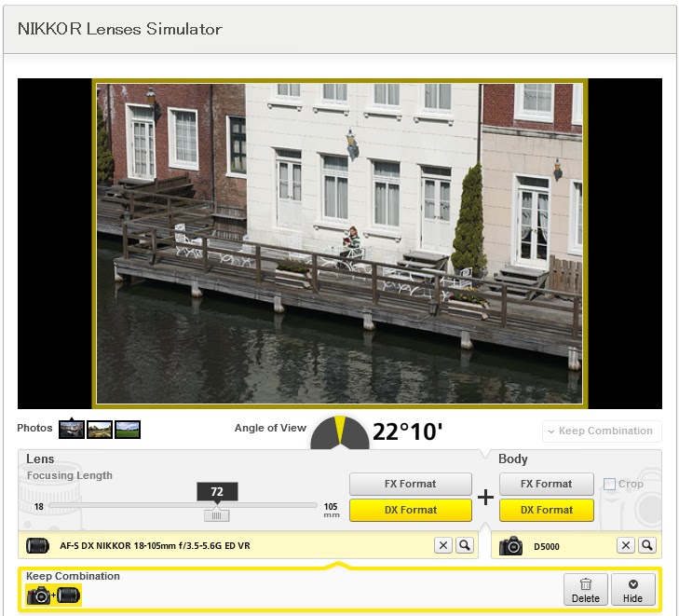This screenshot has width=679, height=616.
Task: Select the saved camera plus lens combination
Action: (53, 595)
